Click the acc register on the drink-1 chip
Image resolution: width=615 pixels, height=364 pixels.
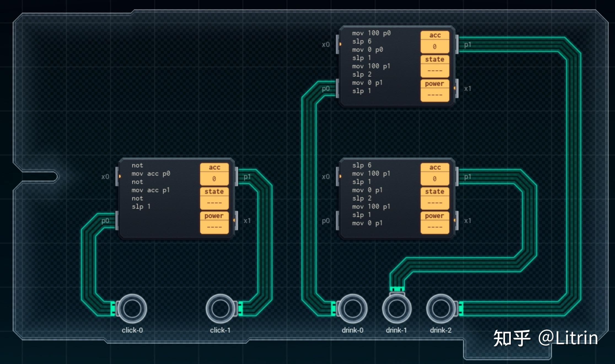[435, 174]
